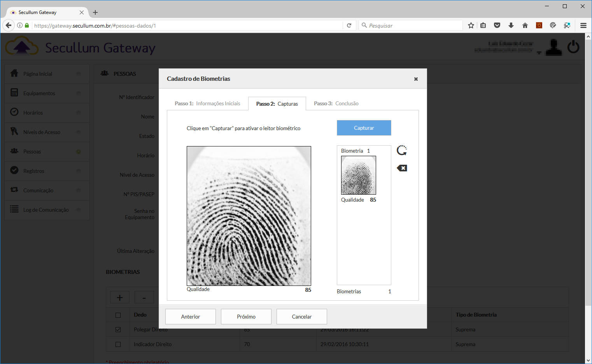
Task: Click the browser reload button
Action: pos(349,25)
